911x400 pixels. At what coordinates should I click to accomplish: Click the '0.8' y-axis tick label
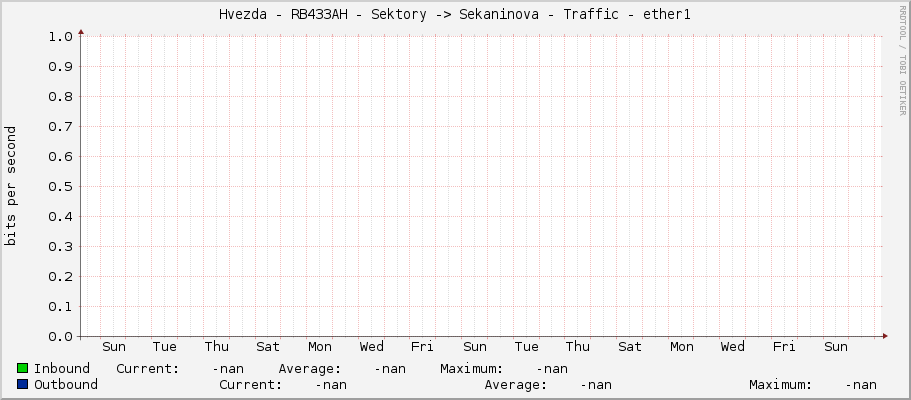pos(60,97)
